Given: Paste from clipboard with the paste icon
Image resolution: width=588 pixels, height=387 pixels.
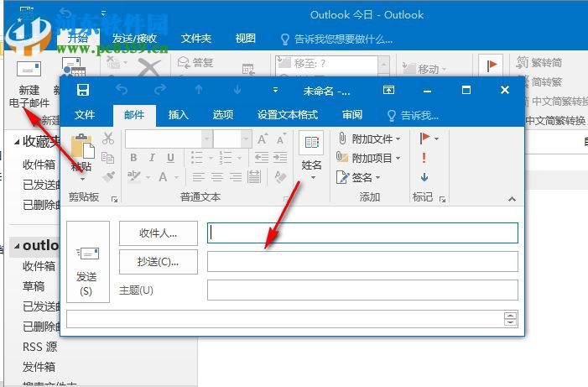Looking at the screenshot, I should tap(82, 146).
